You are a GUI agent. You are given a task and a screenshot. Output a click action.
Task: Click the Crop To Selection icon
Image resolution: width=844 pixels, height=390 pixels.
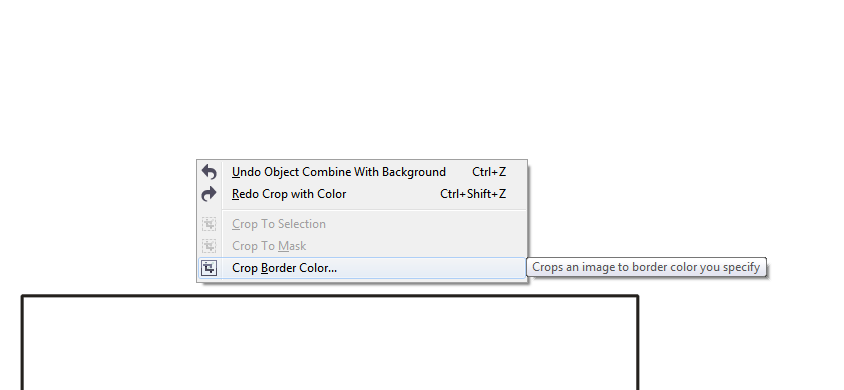209,224
